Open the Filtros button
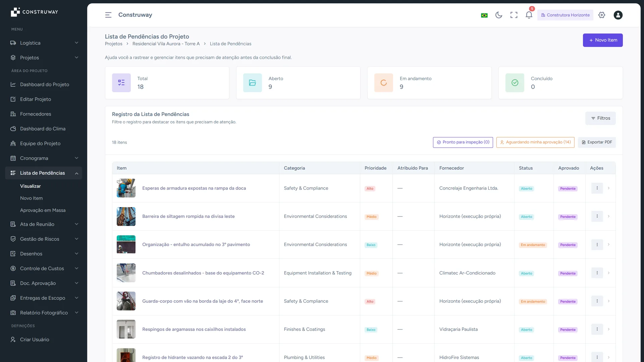Viewport: 644px width, 362px height. pyautogui.click(x=600, y=118)
